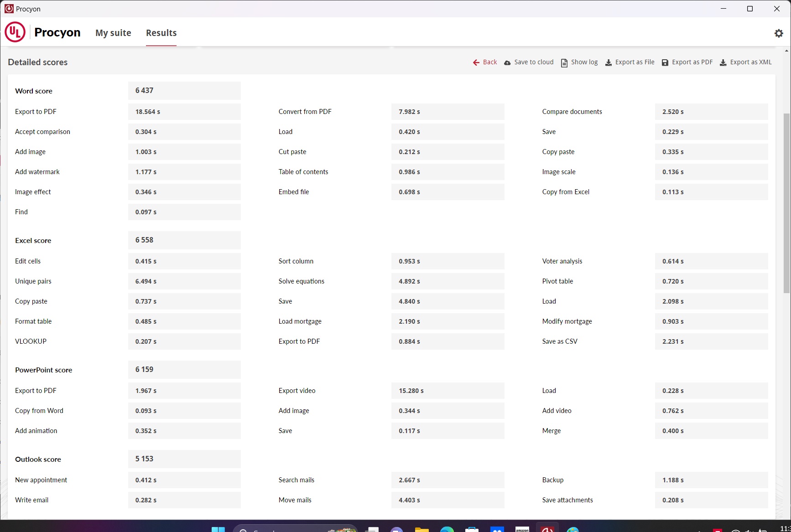The image size is (791, 532).
Task: Click the Excel score value 6 558
Action: pos(184,240)
